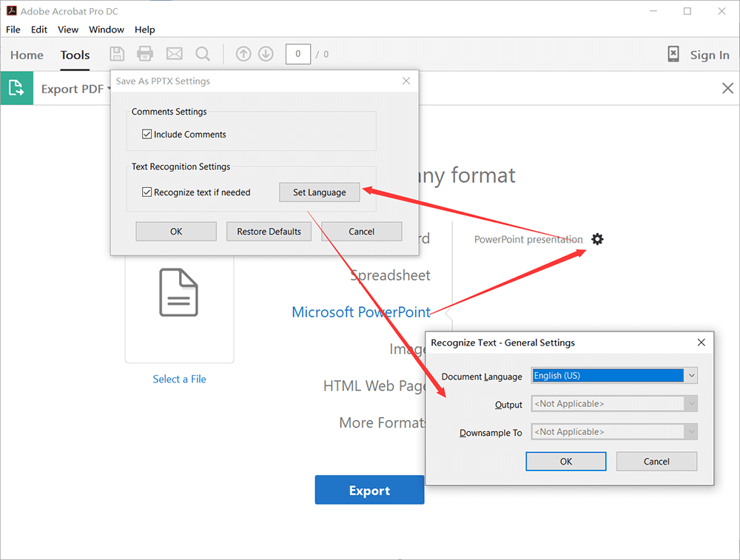Click the Select a File link
The width and height of the screenshot is (740, 560).
(179, 379)
